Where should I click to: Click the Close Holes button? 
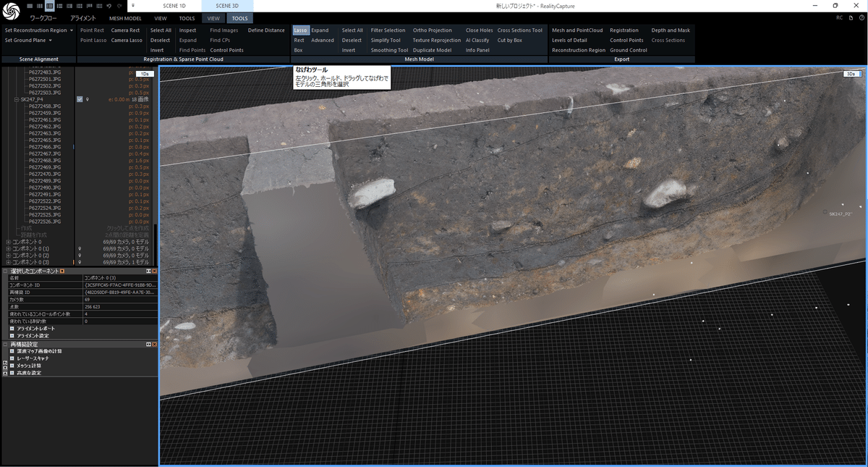479,30
